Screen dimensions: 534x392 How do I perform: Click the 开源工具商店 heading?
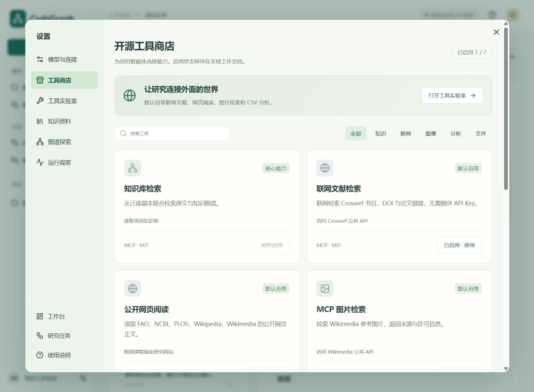144,46
